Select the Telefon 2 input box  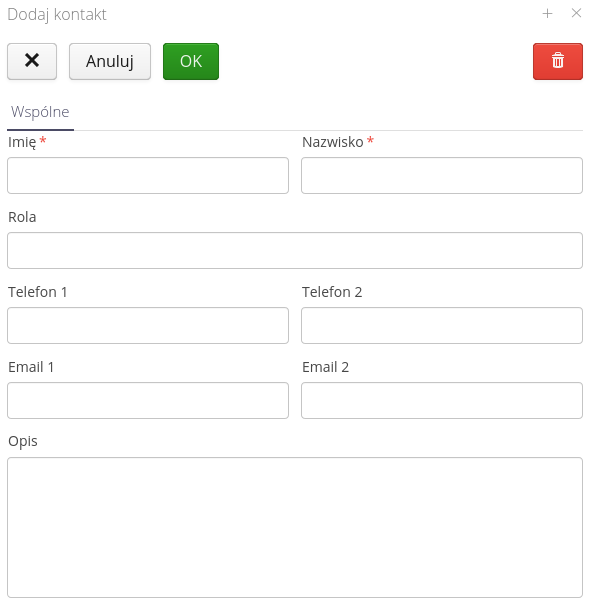click(442, 326)
